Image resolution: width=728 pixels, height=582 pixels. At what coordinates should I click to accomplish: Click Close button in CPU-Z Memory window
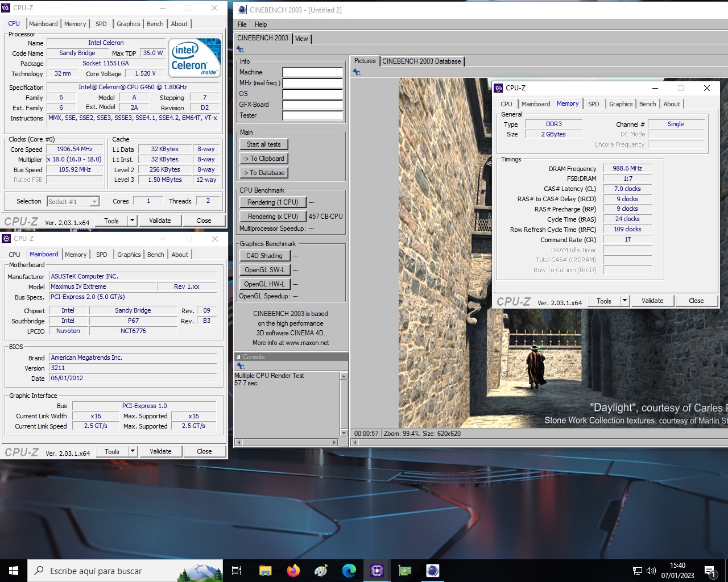pyautogui.click(x=696, y=301)
